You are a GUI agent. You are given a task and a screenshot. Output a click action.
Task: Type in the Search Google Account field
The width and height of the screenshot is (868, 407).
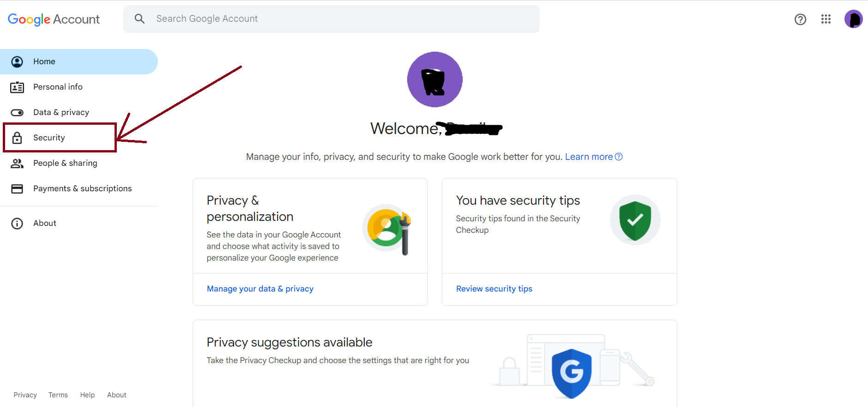342,19
